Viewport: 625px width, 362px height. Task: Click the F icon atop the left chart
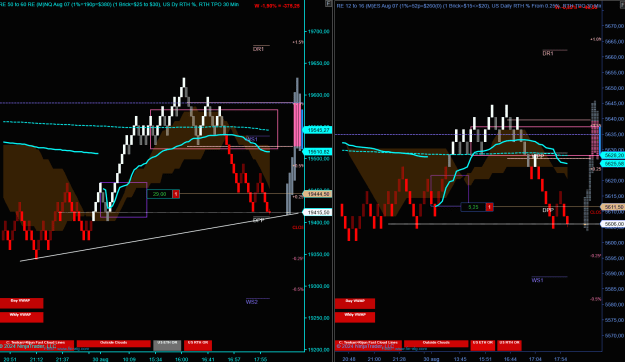click(x=328, y=4)
